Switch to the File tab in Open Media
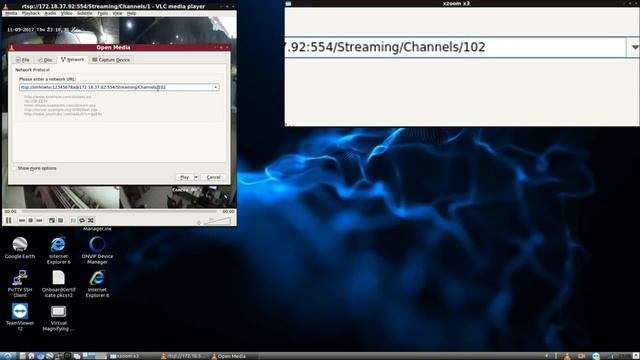Image resolution: width=640 pixels, height=360 pixels. 23,60
